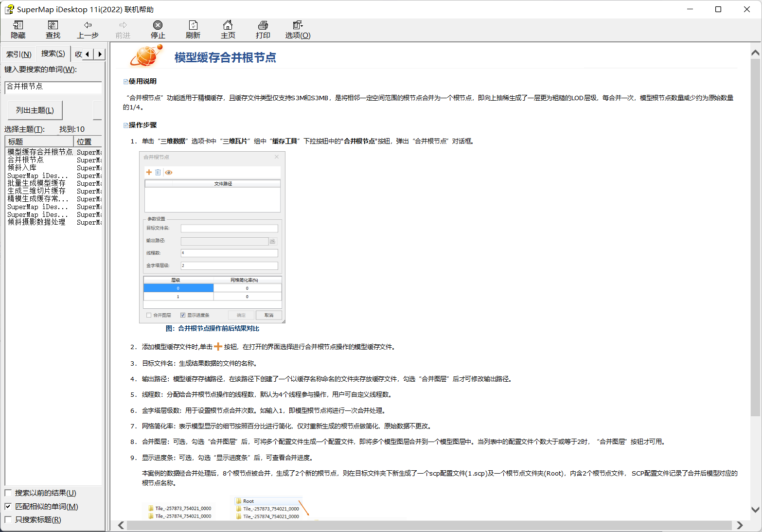Maximize the help window
Viewport: 762px width, 532px height.
coord(718,9)
